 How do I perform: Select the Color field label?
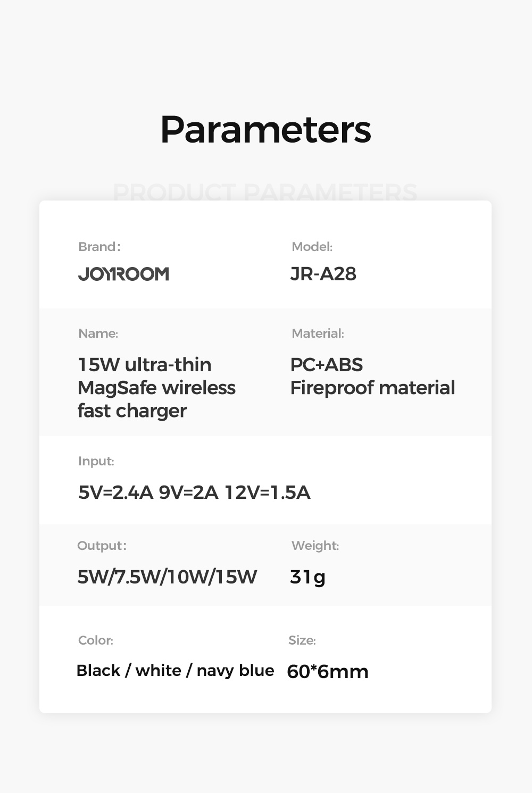(96, 640)
